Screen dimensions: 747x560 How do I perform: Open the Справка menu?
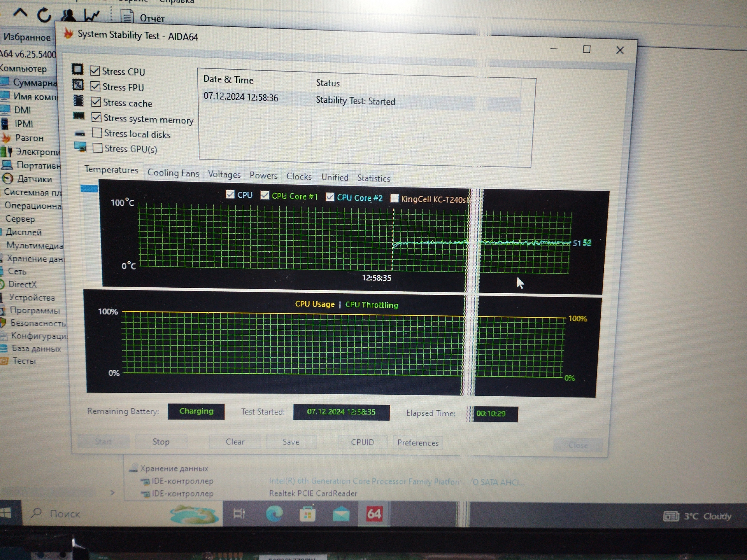pyautogui.click(x=176, y=2)
